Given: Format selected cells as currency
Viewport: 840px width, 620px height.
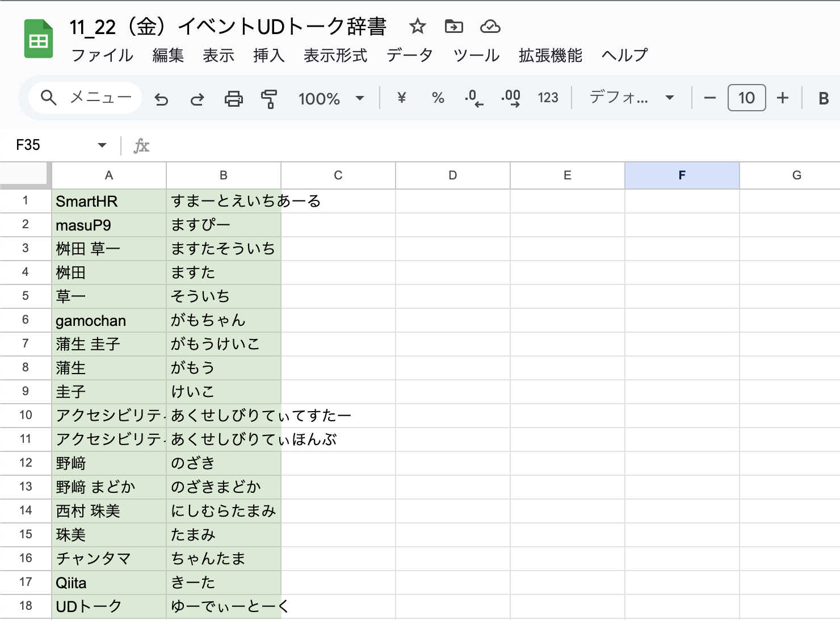Looking at the screenshot, I should [402, 98].
